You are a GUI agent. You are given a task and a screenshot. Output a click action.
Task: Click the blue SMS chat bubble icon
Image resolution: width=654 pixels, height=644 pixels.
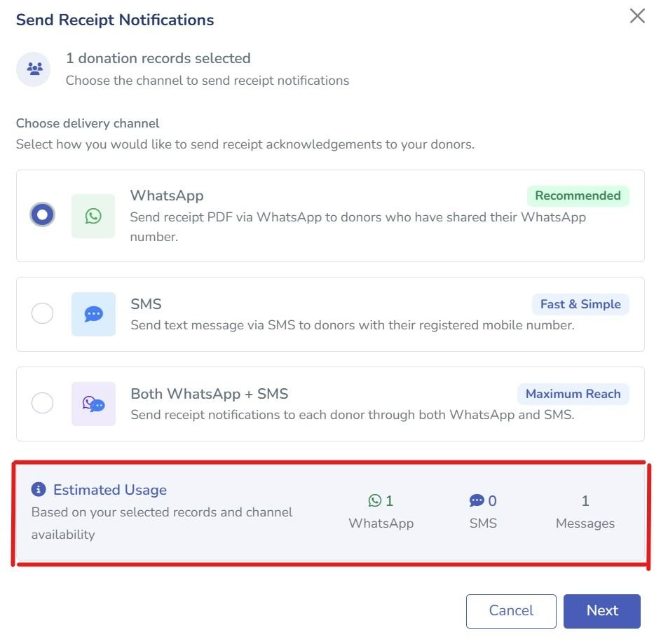[93, 314]
